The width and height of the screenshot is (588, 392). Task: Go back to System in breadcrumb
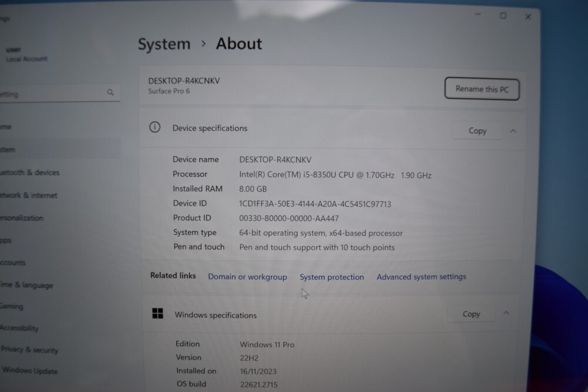[164, 44]
